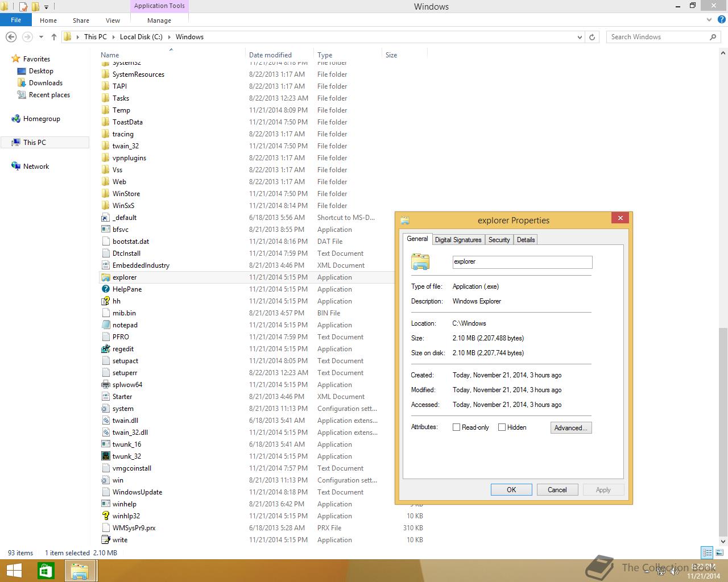Enable the Hidden attribute checkbox
The image size is (728, 582).
[502, 427]
